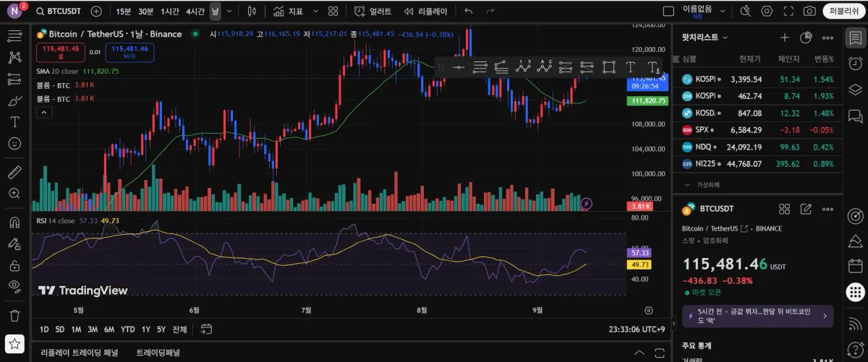Click the undo arrow
This screenshot has height=362, width=868.
coord(469,12)
